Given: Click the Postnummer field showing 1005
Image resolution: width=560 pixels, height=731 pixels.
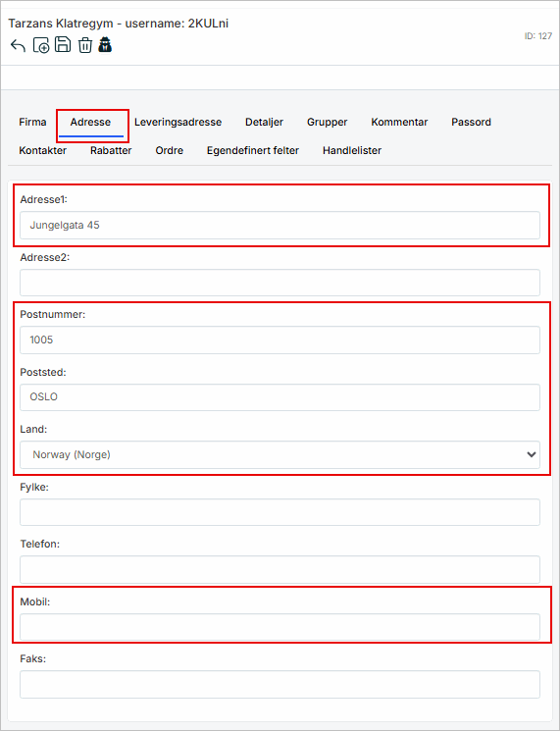Looking at the screenshot, I should [280, 339].
